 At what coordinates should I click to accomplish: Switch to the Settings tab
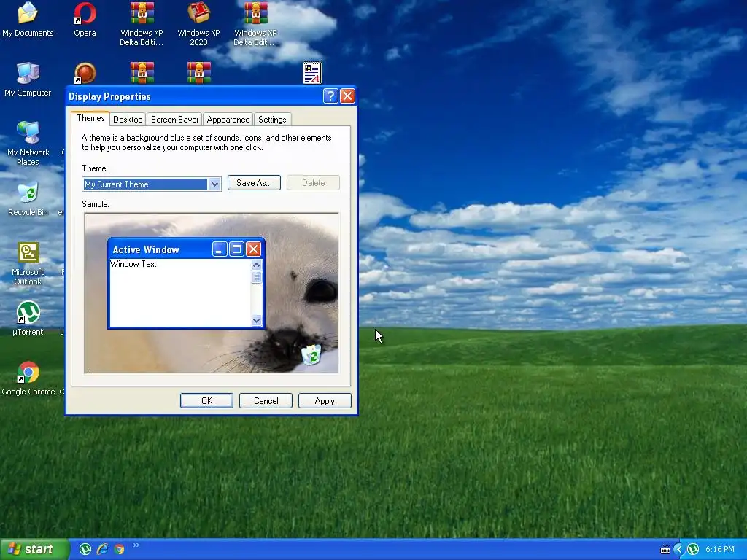click(x=272, y=120)
